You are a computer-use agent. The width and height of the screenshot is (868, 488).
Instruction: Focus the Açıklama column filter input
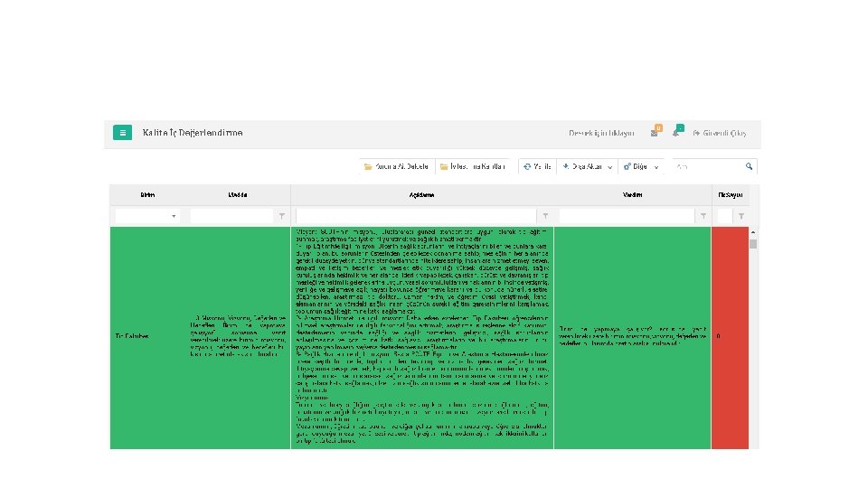(x=416, y=216)
